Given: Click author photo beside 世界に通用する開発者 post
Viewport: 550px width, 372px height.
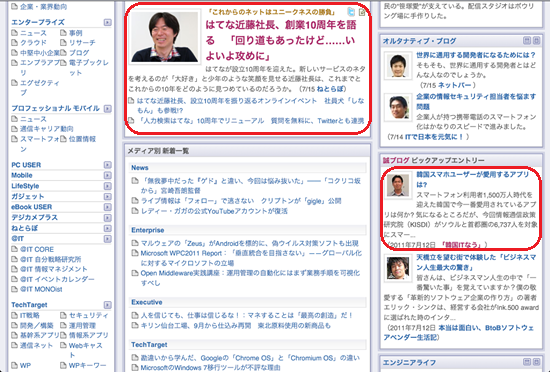Looking at the screenshot, I should (x=398, y=66).
